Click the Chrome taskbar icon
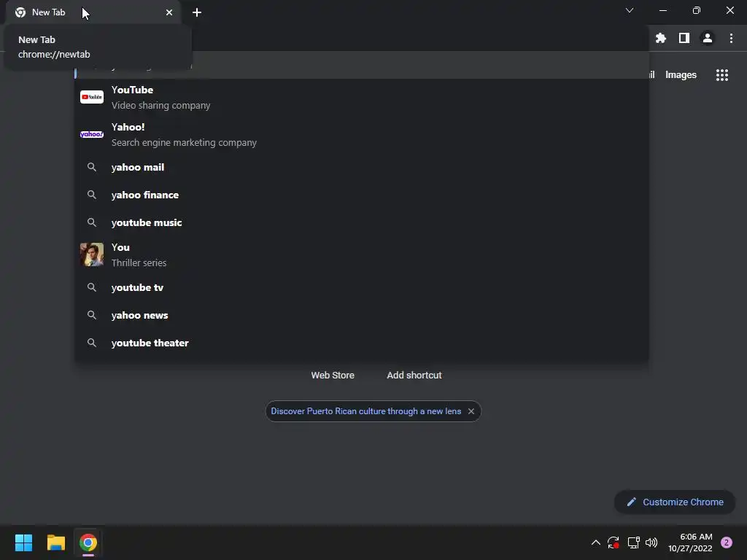The height and width of the screenshot is (560, 747). (88, 542)
